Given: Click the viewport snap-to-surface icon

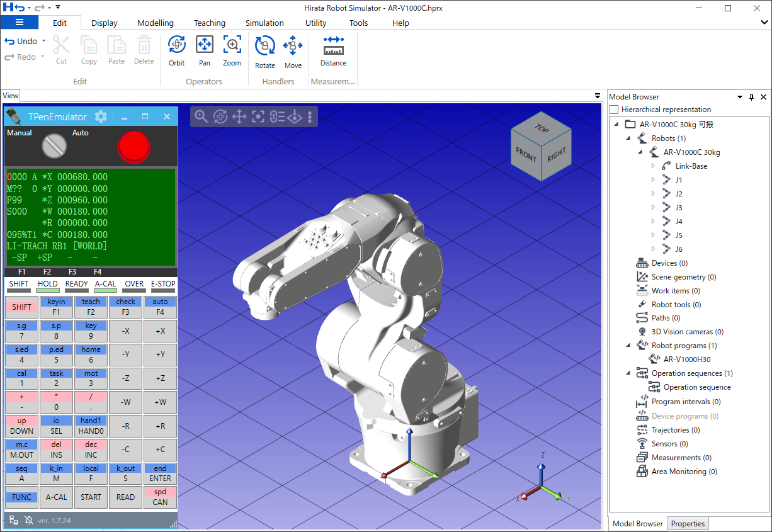Looking at the screenshot, I should pos(295,116).
